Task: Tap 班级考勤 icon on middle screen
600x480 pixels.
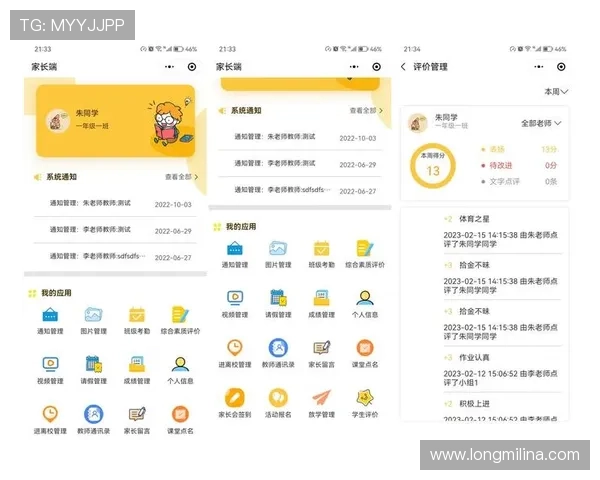Action: point(321,248)
